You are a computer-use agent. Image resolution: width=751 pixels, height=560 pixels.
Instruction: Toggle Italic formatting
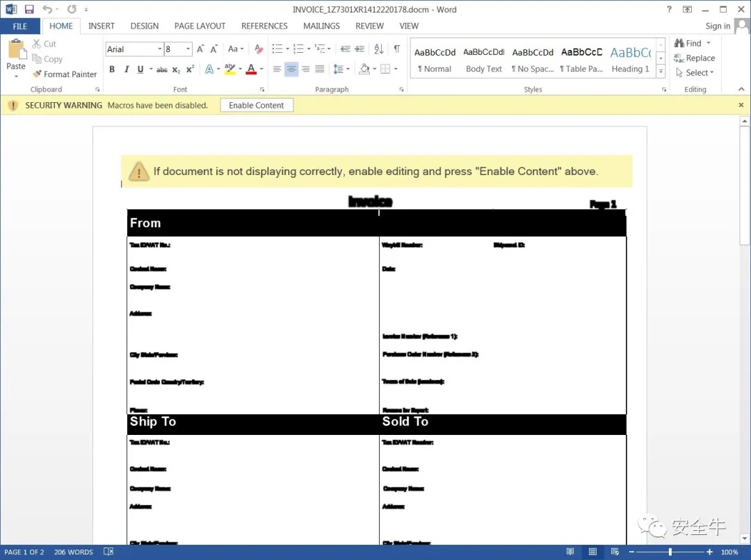point(127,69)
